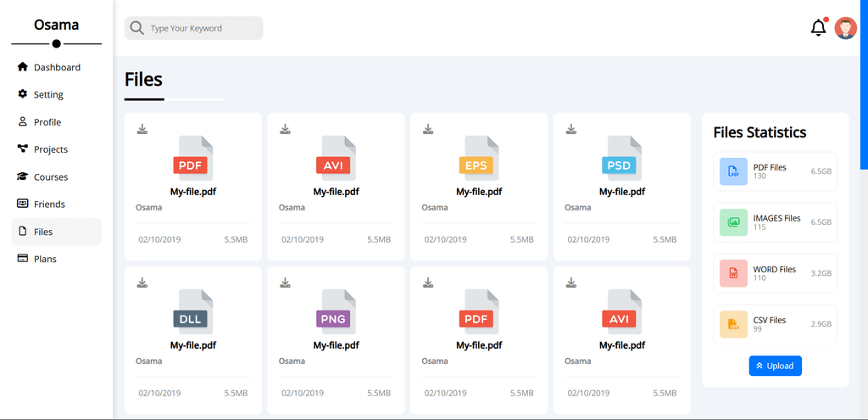This screenshot has height=420, width=868.
Task: Click the Files document icon in sidebar
Action: (x=23, y=232)
